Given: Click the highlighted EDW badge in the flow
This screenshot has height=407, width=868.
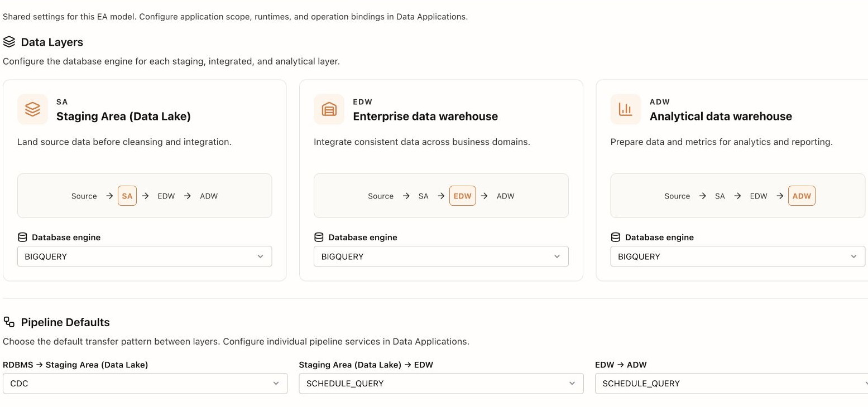Looking at the screenshot, I should click(x=463, y=196).
